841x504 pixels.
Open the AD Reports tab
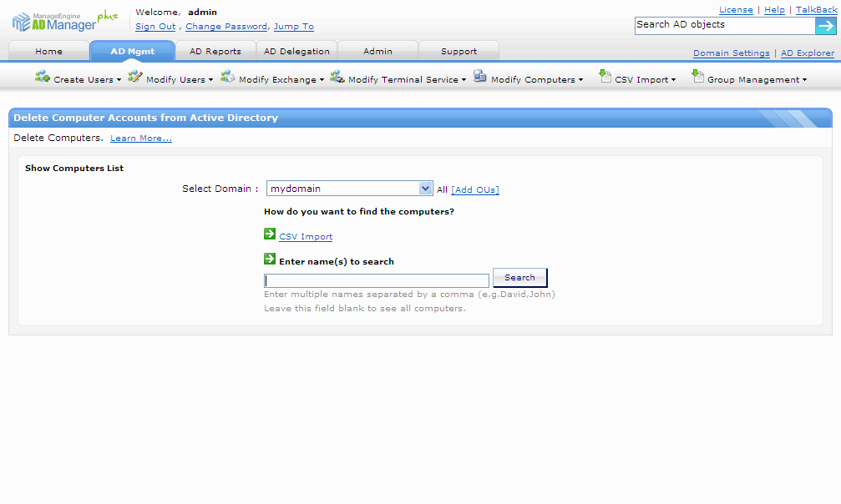[x=215, y=52]
